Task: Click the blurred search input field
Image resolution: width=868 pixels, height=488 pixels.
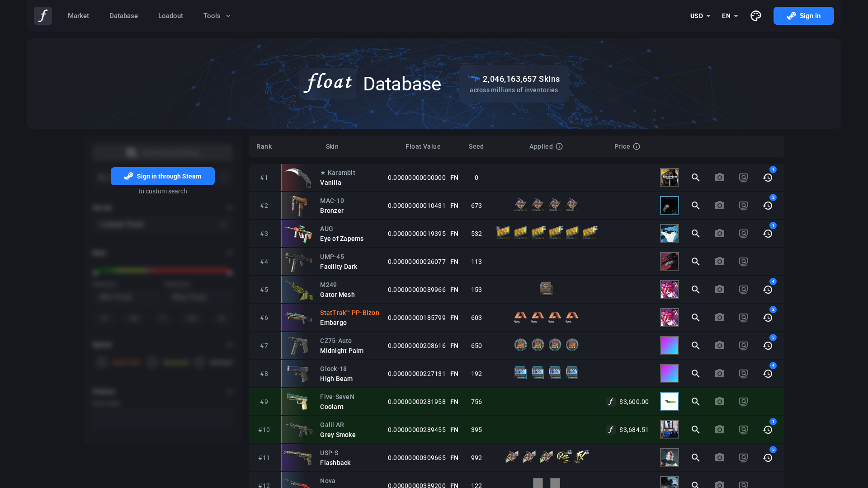Action: click(163, 153)
